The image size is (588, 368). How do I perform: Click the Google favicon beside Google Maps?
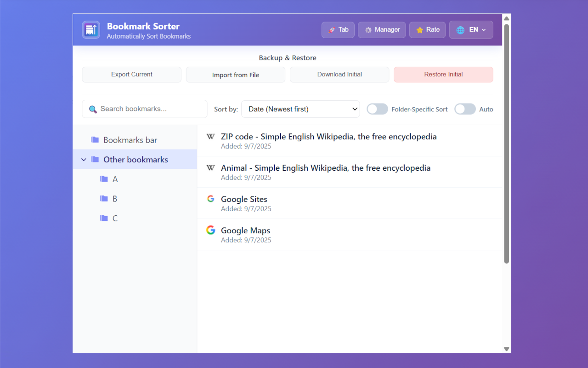click(x=211, y=230)
